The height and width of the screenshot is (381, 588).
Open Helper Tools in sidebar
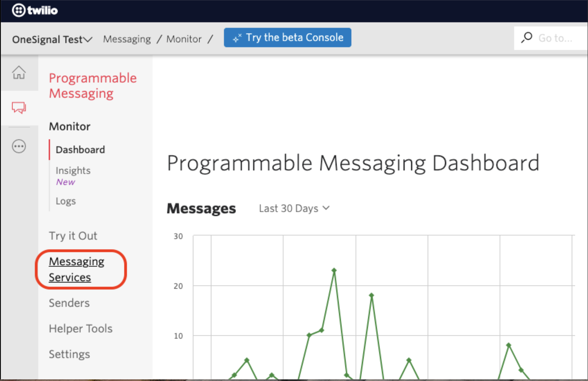[x=81, y=329]
